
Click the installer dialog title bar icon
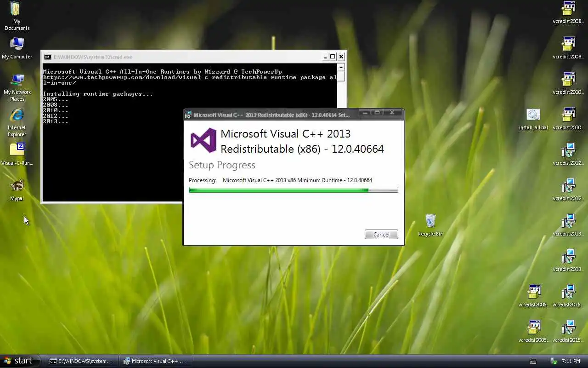[188, 115]
